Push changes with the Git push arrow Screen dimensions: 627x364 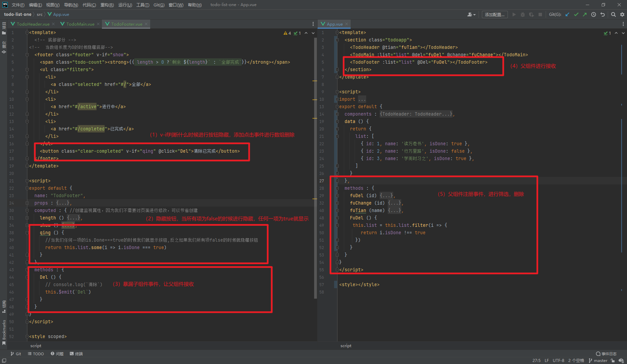[x=584, y=14]
